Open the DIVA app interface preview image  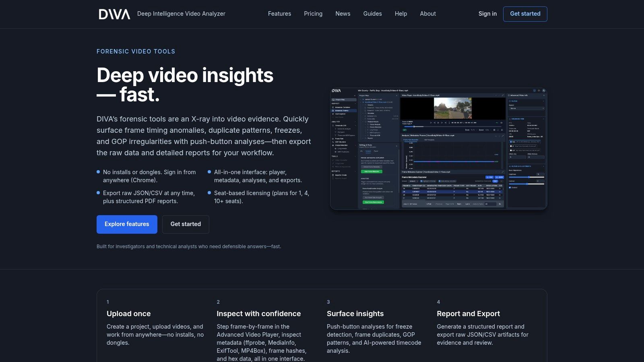(439, 149)
